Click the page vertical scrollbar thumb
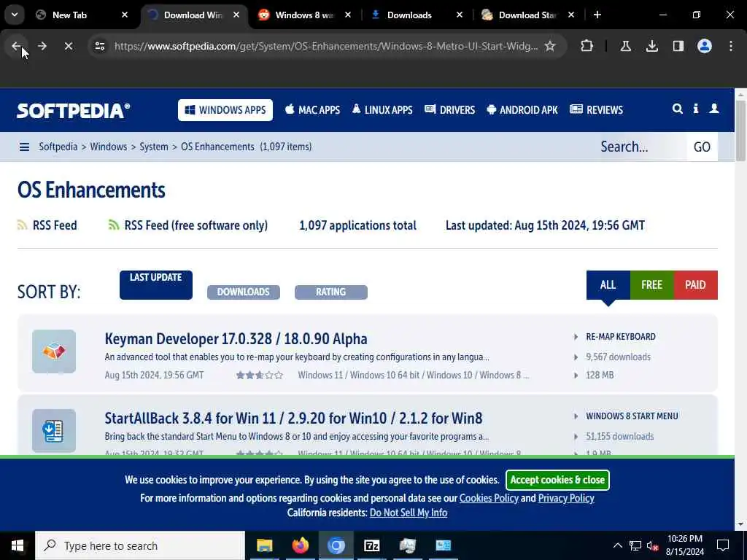The image size is (747, 560). coord(741,131)
